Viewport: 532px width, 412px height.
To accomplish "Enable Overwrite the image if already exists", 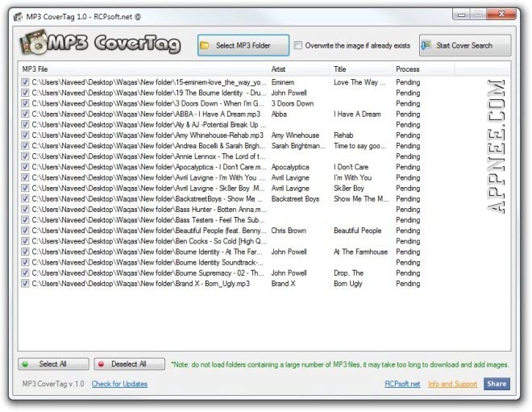I will click(x=298, y=45).
